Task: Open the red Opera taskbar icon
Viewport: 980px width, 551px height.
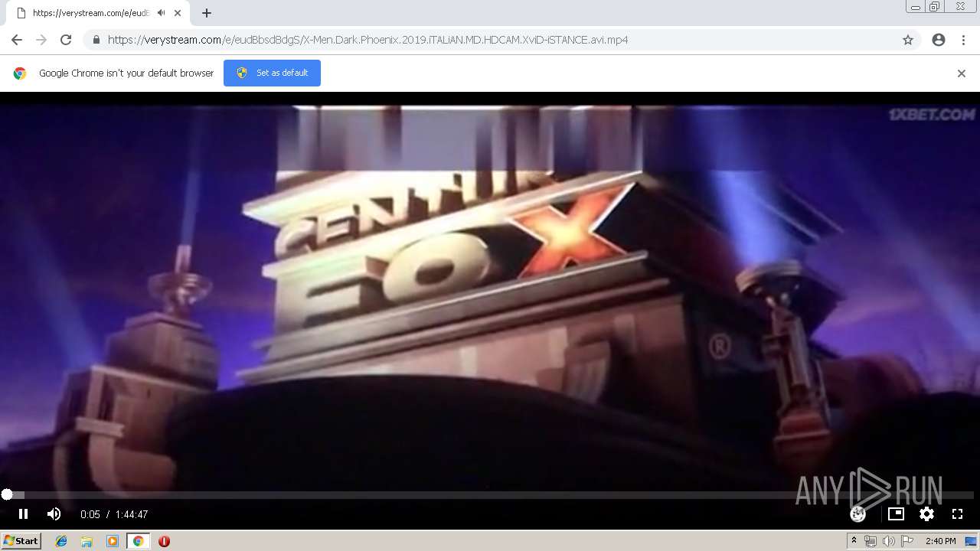Action: [x=164, y=541]
